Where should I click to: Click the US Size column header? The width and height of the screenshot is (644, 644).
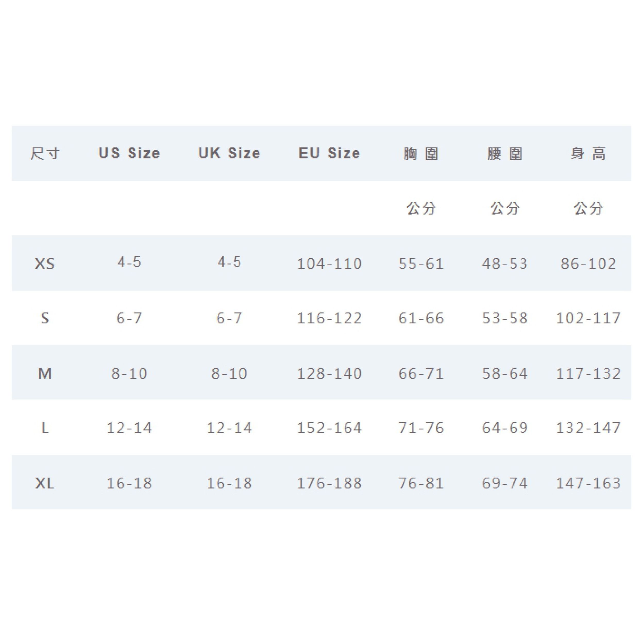129,153
